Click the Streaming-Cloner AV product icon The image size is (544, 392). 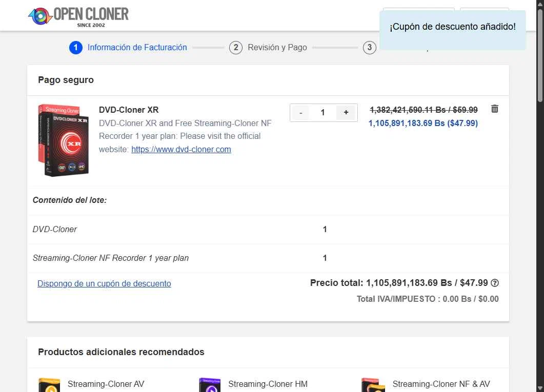(x=49, y=385)
